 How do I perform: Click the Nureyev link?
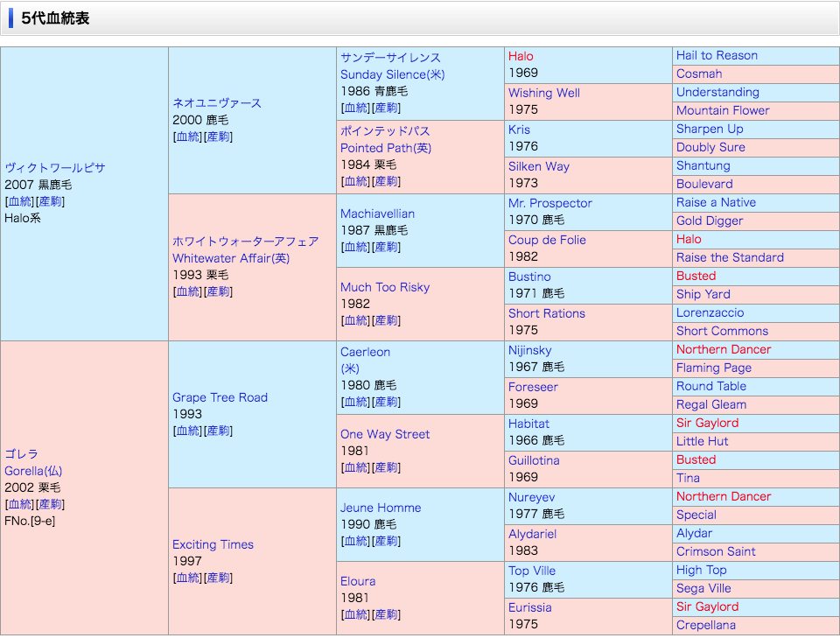tap(531, 497)
